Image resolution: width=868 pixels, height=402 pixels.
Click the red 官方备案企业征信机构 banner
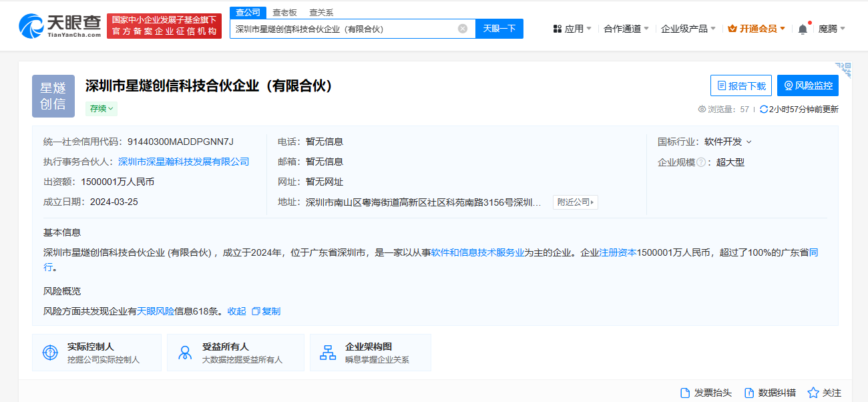click(x=164, y=26)
